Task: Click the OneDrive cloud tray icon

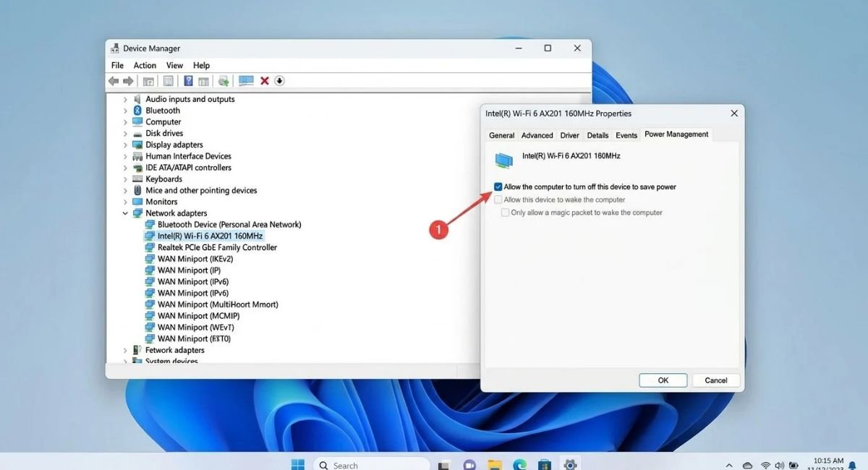Action: point(748,465)
